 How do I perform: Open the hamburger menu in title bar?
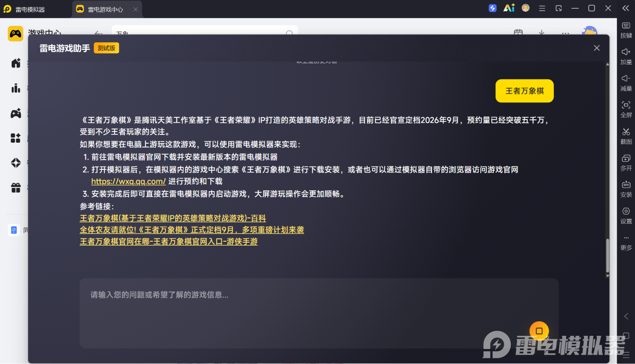[x=542, y=8]
